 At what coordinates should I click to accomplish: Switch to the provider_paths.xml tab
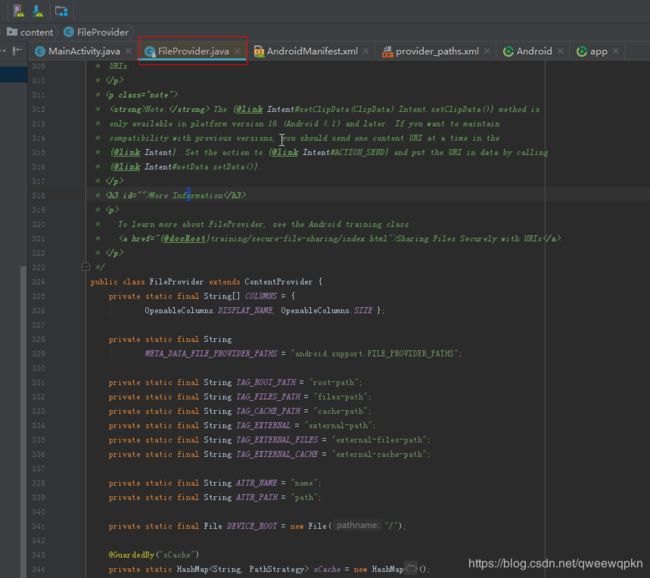pyautogui.click(x=437, y=51)
